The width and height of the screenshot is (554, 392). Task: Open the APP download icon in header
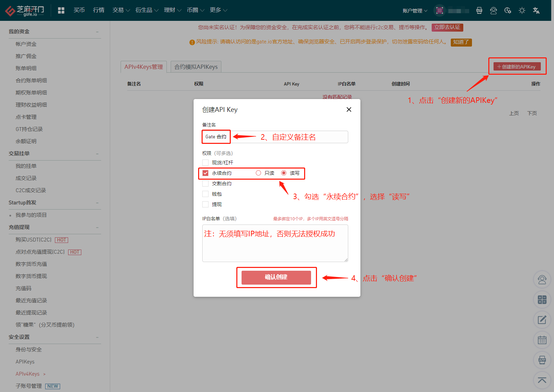[x=479, y=10]
